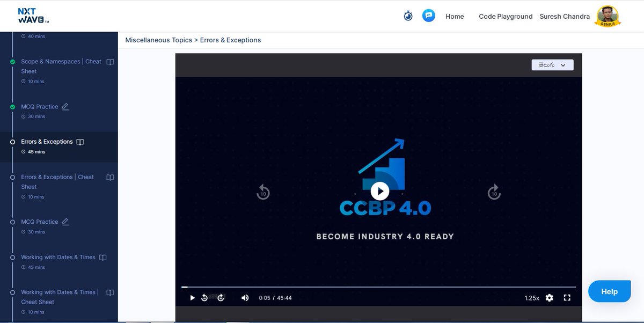644x323 pixels.
Task: Open the Telugu language dropdown
Action: click(552, 65)
